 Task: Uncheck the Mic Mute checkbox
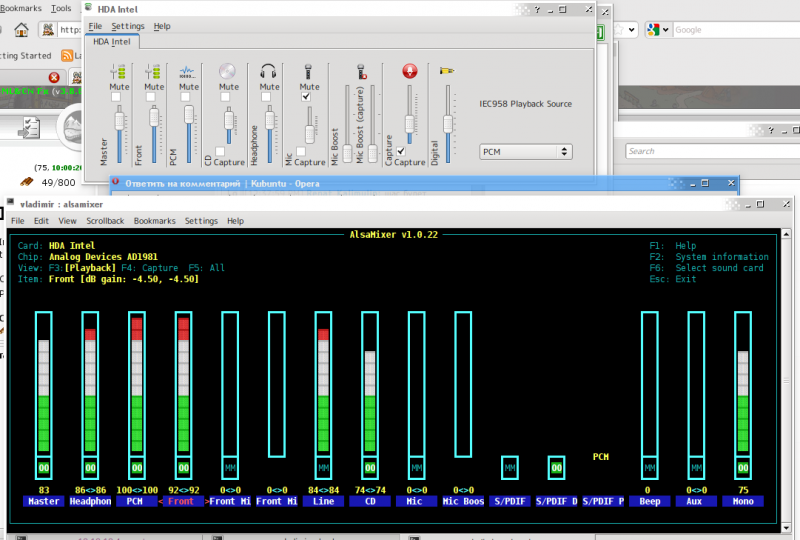[x=306, y=97]
